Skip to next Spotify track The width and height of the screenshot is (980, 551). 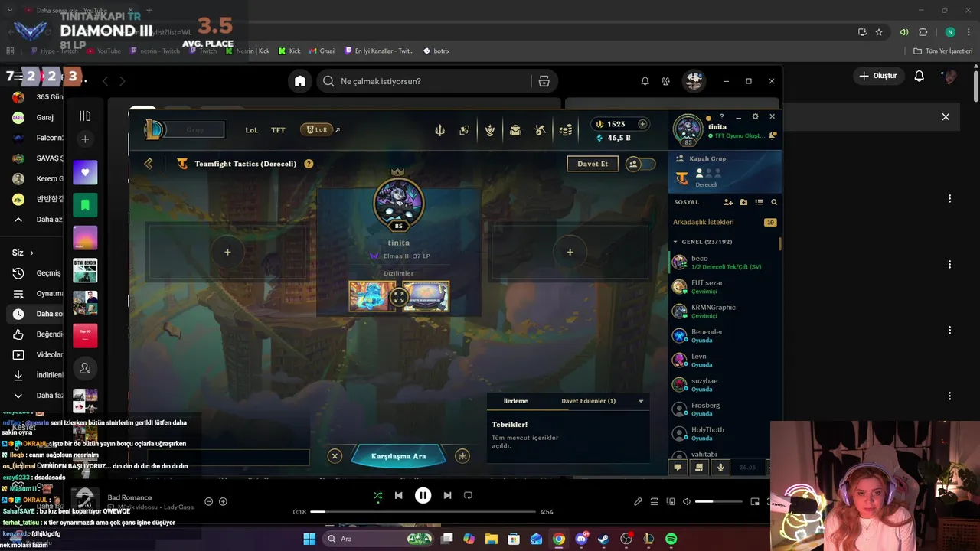447,495
